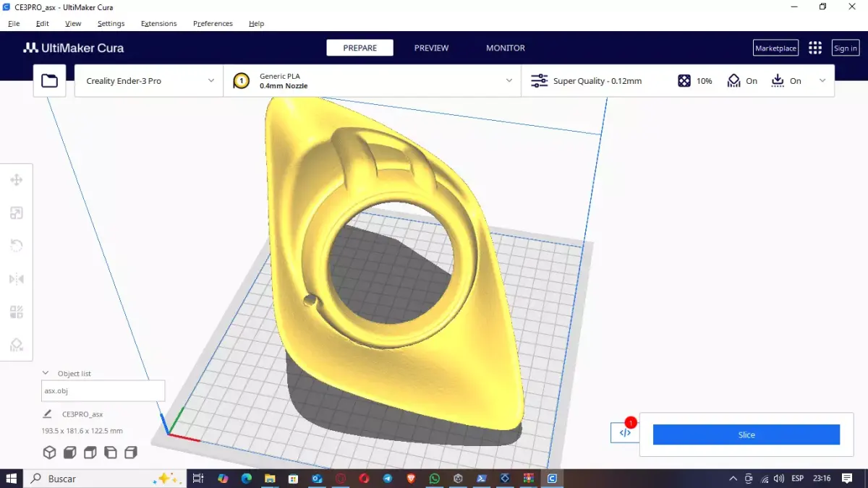Select the Move tool
The height and width of the screenshot is (488, 868).
click(17, 179)
